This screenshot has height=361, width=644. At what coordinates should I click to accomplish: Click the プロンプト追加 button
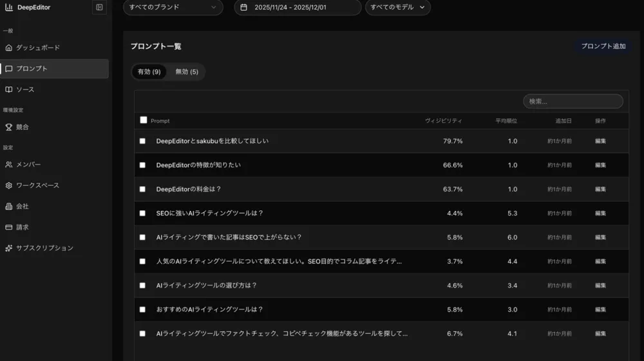coord(603,46)
